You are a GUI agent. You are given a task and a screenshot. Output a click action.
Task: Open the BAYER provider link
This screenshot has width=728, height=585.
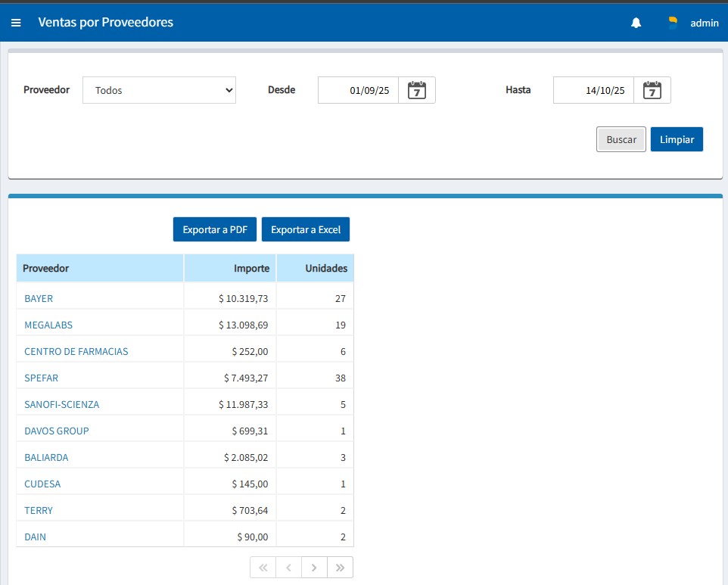pos(39,298)
